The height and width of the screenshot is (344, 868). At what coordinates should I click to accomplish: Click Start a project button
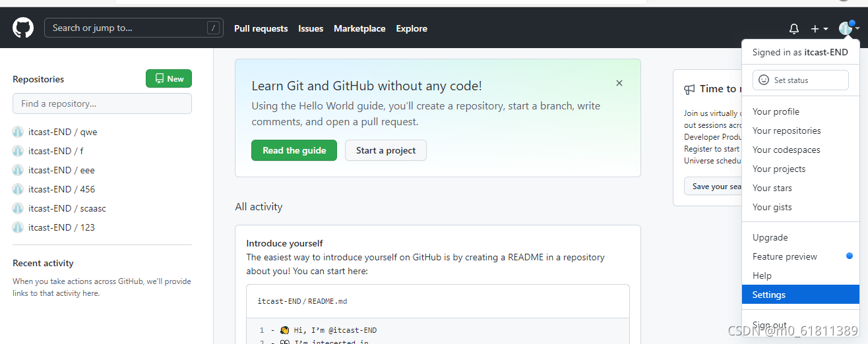click(x=386, y=150)
